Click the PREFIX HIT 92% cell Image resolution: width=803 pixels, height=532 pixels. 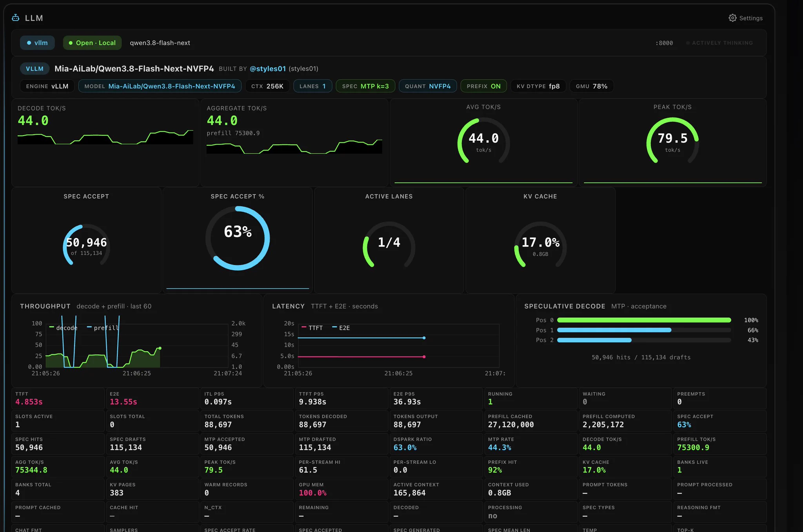tap(530, 467)
